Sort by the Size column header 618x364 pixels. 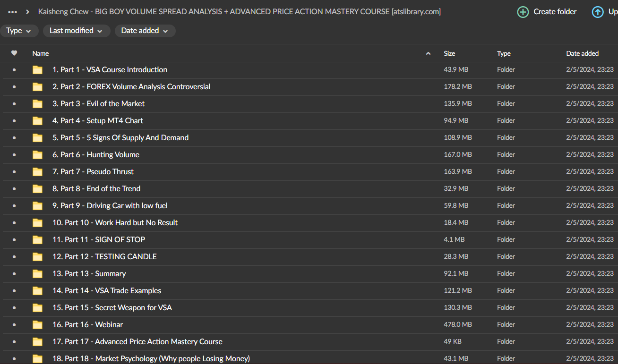pyautogui.click(x=449, y=53)
